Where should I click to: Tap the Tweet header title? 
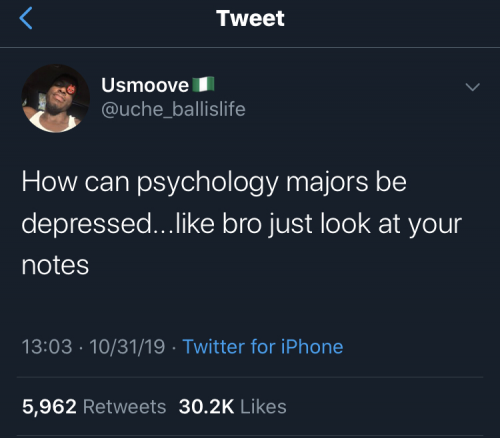(250, 18)
